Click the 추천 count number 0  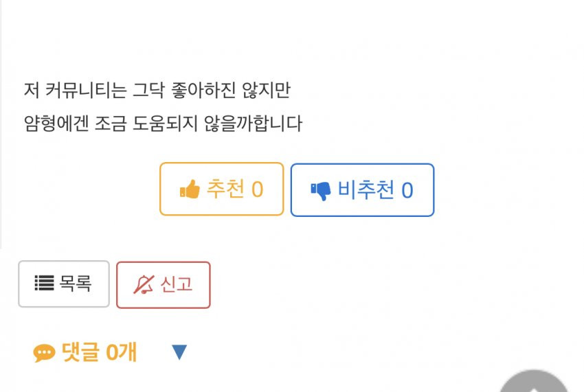pyautogui.click(x=258, y=189)
